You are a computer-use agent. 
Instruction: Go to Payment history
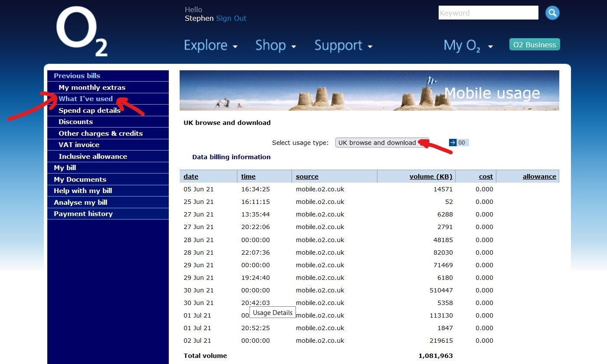pyautogui.click(x=83, y=213)
